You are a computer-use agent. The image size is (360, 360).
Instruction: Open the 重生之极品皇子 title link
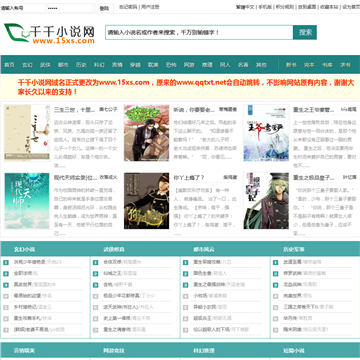pyautogui.click(x=314, y=178)
